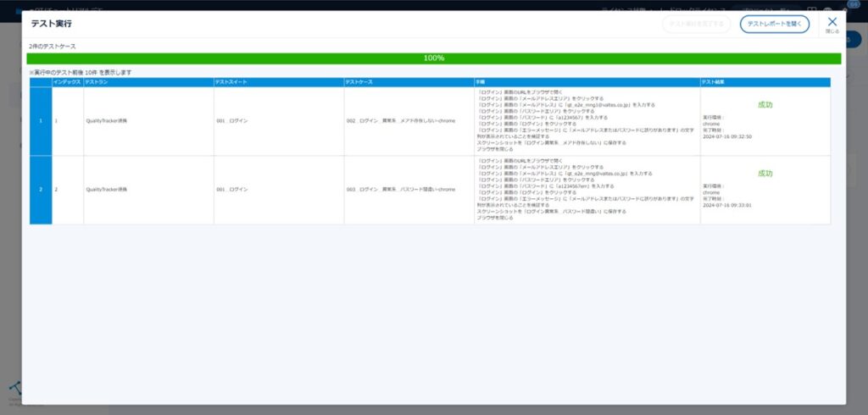The image size is (868, 415).
Task: Click 成功 result in the second row
Action: [765, 173]
